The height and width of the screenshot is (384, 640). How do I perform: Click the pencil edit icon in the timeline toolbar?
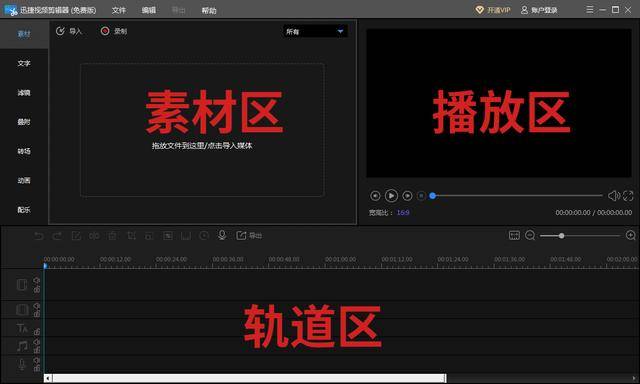tap(76, 236)
